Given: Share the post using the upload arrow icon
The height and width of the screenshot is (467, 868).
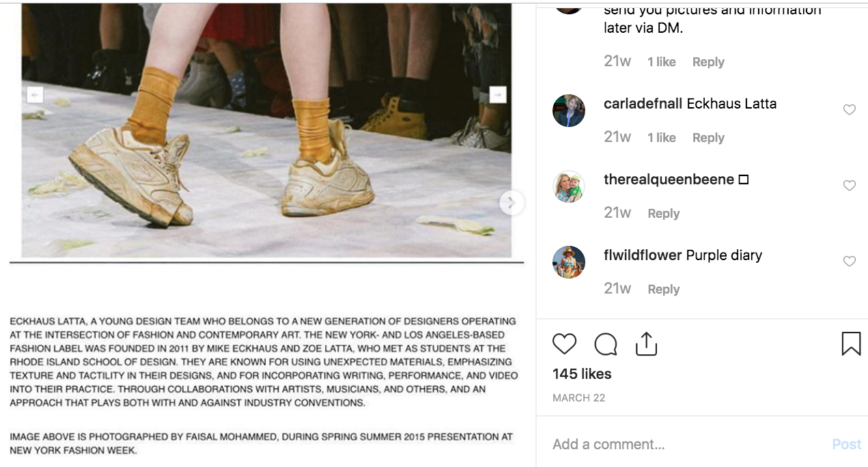Looking at the screenshot, I should click(646, 343).
